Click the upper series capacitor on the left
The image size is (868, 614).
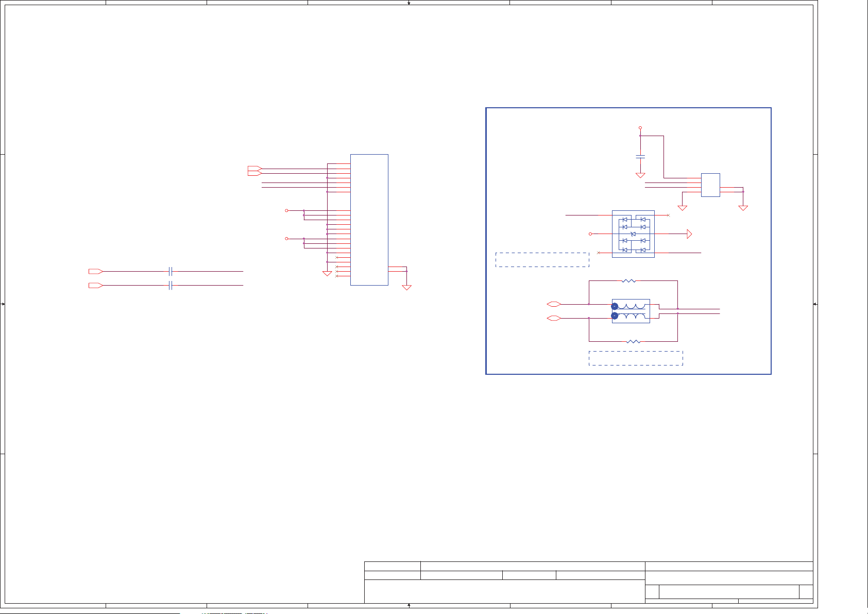[x=171, y=271]
